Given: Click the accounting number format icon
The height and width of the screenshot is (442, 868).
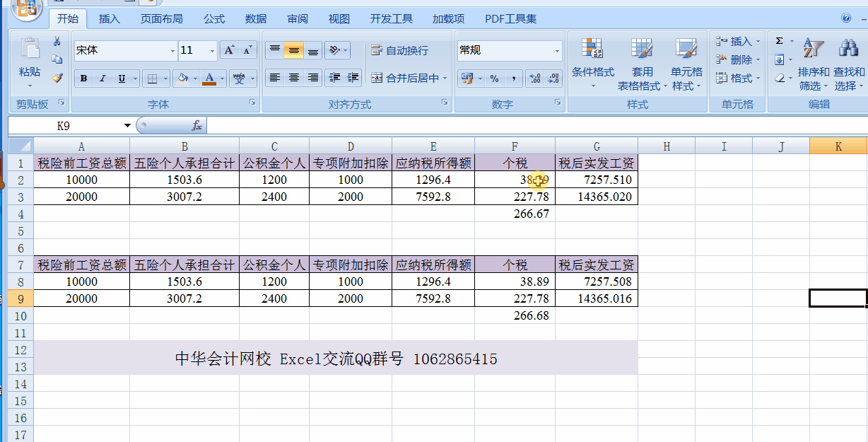Looking at the screenshot, I should coord(467,78).
